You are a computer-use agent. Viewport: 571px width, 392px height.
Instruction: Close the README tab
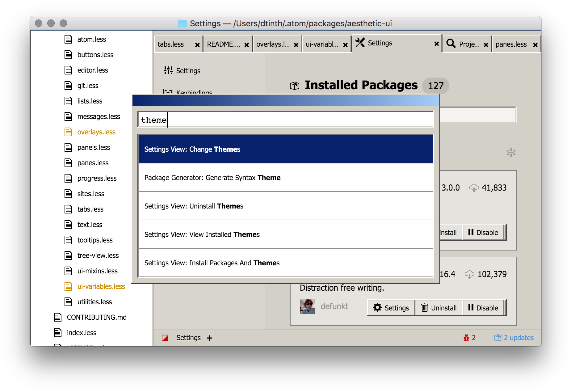coord(247,45)
